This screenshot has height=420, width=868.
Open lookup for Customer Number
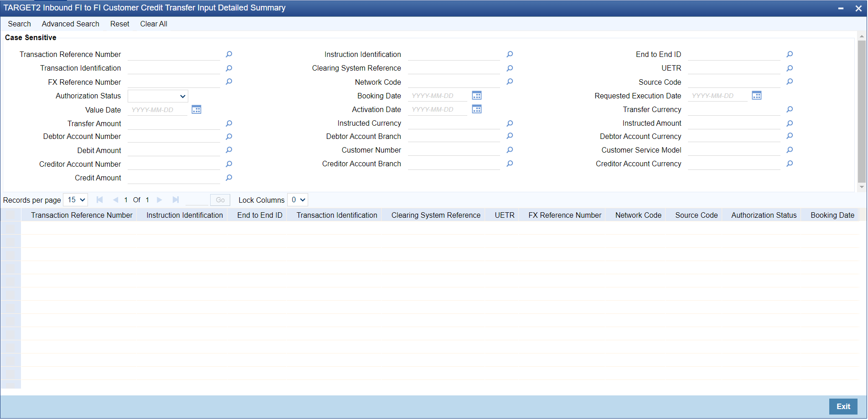(x=510, y=150)
